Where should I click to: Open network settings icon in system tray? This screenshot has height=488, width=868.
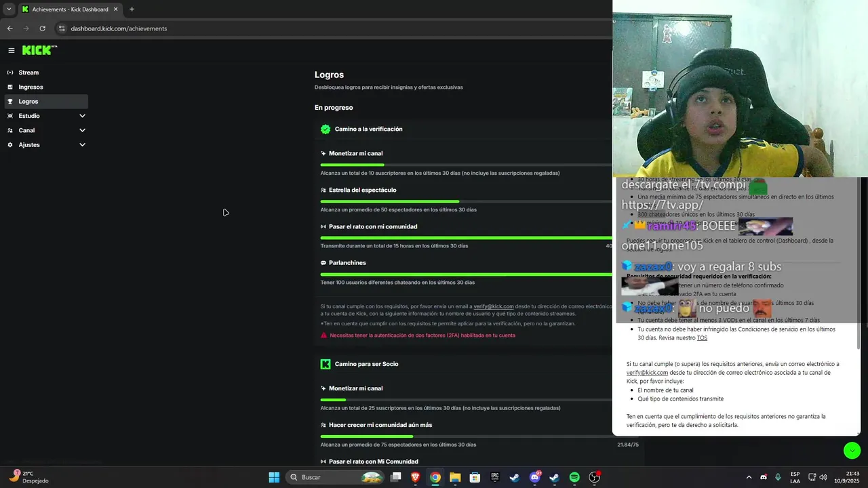click(812, 477)
